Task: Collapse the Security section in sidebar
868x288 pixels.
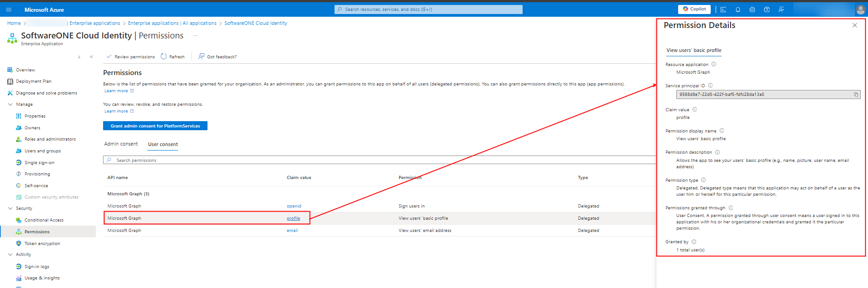Action: pyautogui.click(x=10, y=208)
